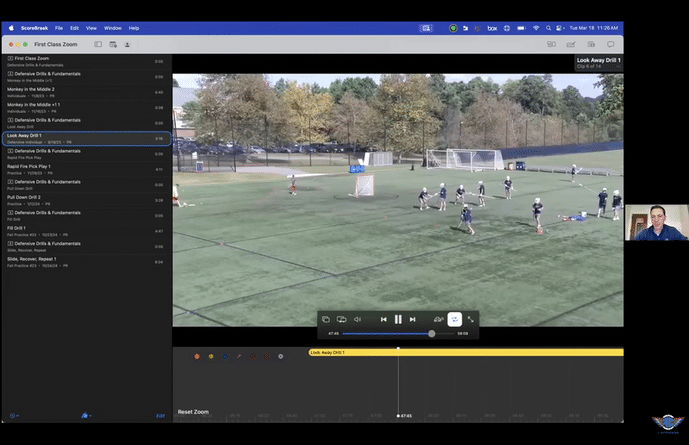Image resolution: width=689 pixels, height=445 pixels.
Task: Open the File menu
Action: [59, 28]
